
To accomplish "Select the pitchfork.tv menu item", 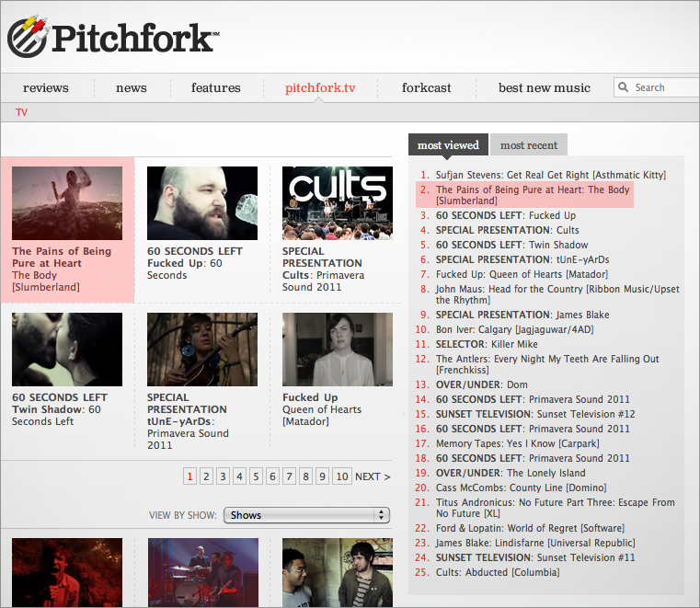I will [x=320, y=87].
